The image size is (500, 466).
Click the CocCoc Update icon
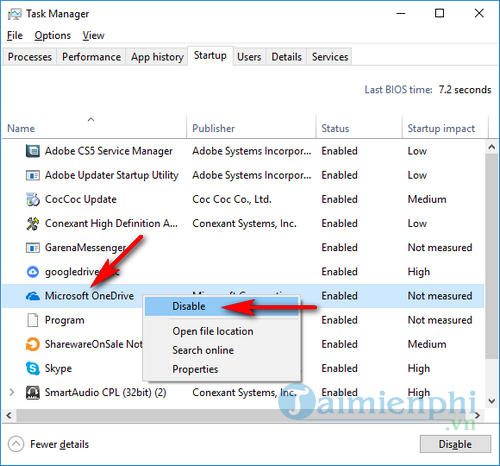(33, 199)
